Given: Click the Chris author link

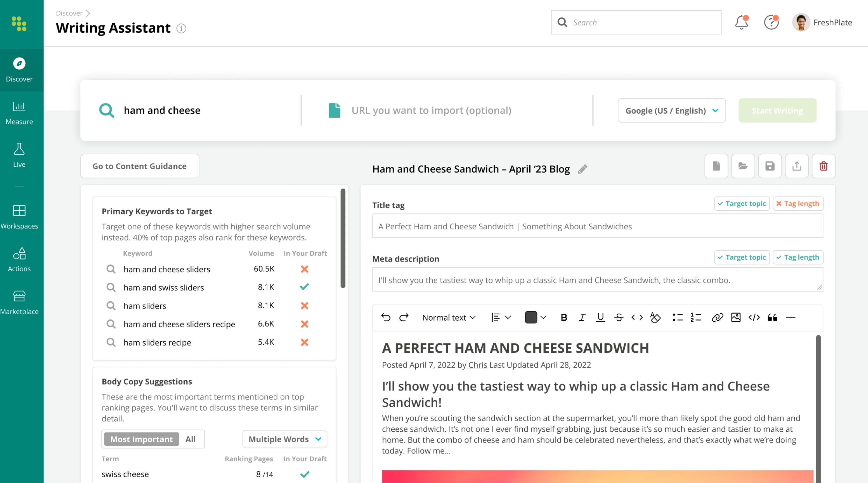Looking at the screenshot, I should pyautogui.click(x=477, y=365).
